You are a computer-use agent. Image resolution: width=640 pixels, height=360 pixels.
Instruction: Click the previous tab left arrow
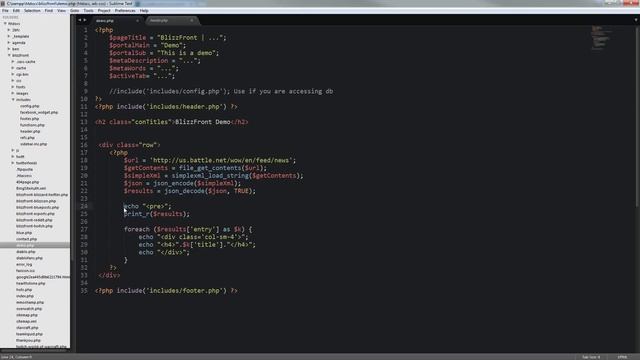80,20
